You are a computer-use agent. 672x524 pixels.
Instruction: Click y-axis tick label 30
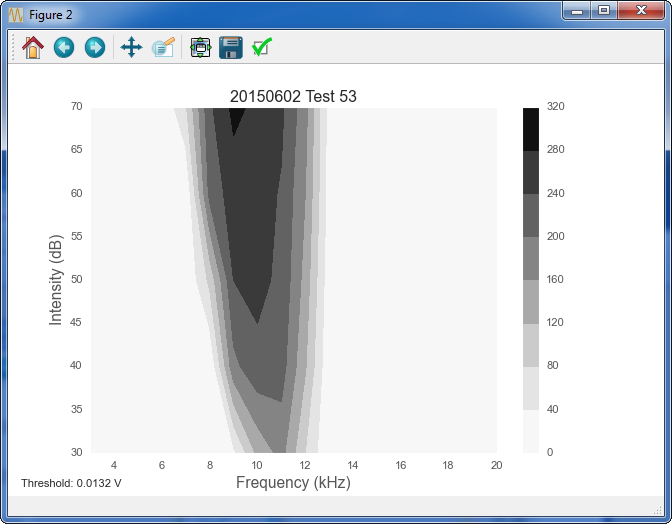coord(76,452)
